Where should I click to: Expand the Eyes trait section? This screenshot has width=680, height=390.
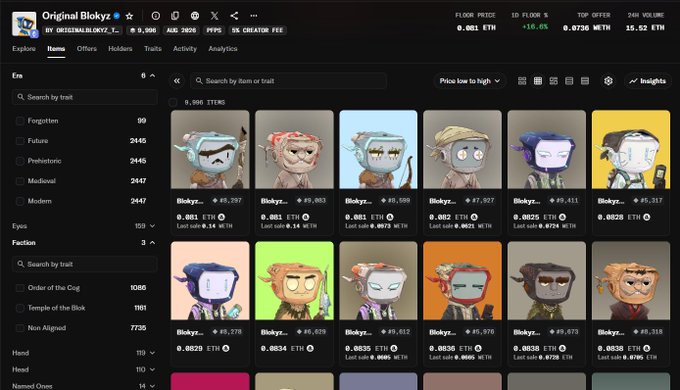(x=153, y=226)
